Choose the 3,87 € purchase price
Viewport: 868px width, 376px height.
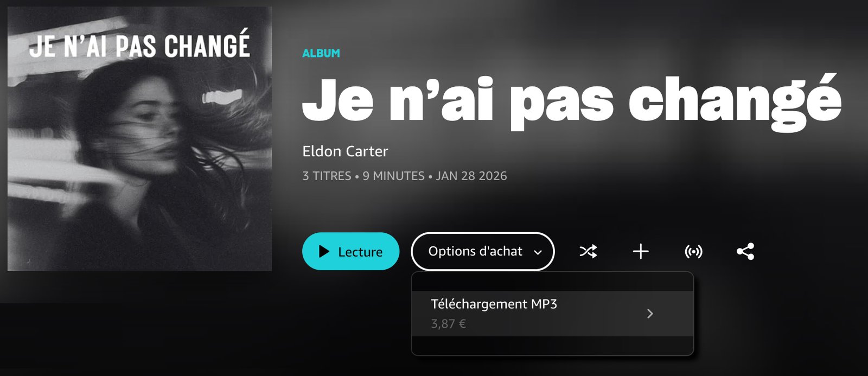pos(448,324)
